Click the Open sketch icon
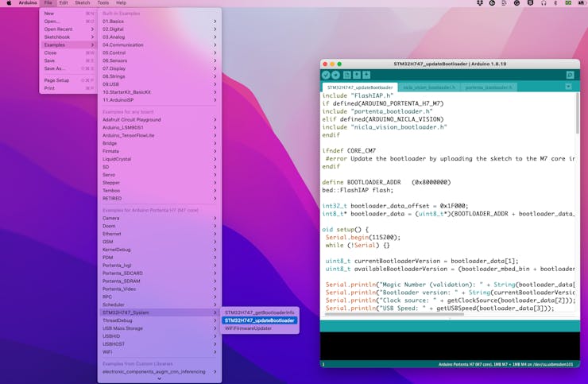The height and width of the screenshot is (384, 588). (357, 75)
